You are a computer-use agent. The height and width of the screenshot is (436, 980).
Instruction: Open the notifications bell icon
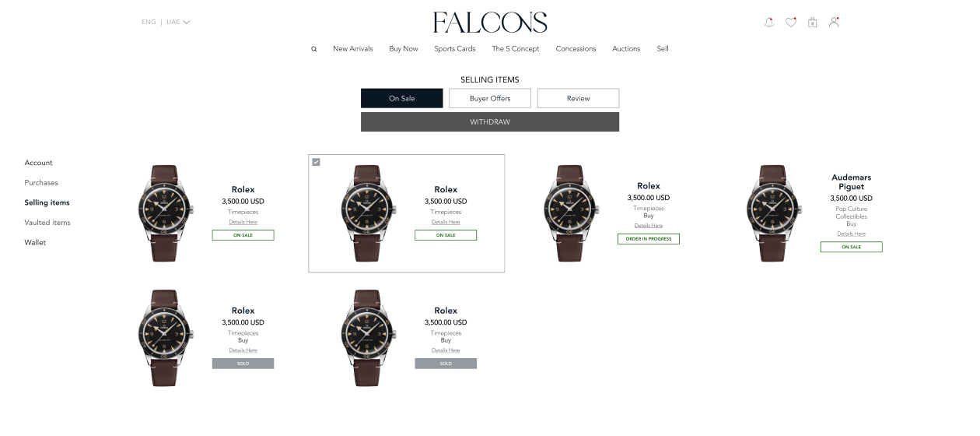769,23
